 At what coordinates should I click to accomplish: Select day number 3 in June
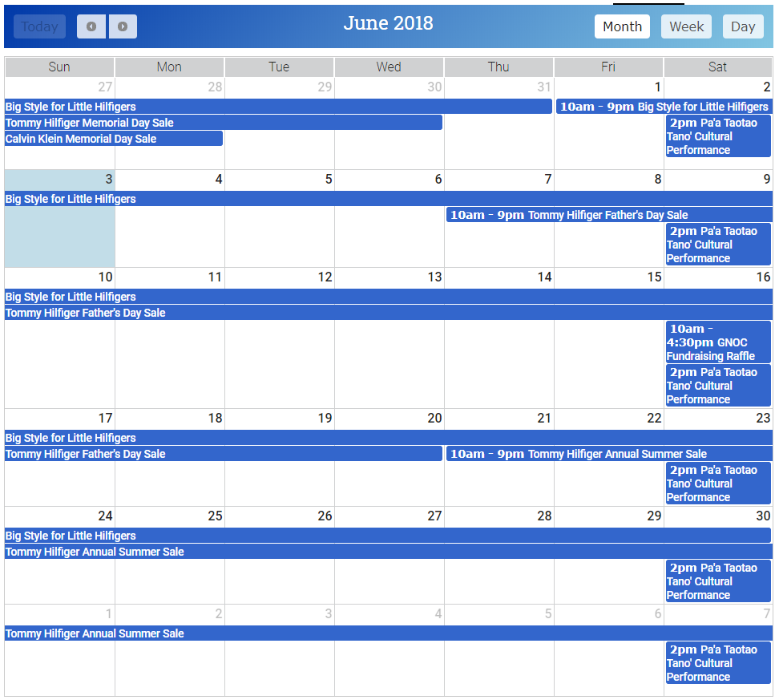tap(109, 179)
